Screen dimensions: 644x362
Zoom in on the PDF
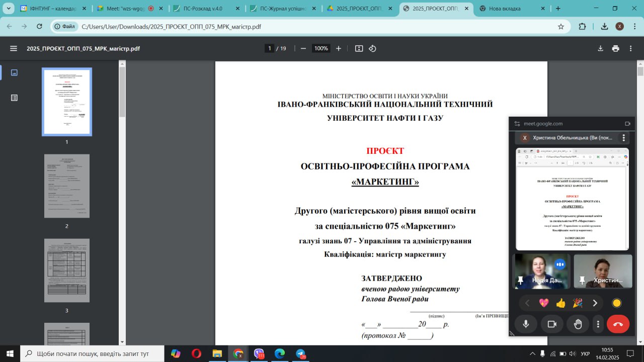click(339, 48)
